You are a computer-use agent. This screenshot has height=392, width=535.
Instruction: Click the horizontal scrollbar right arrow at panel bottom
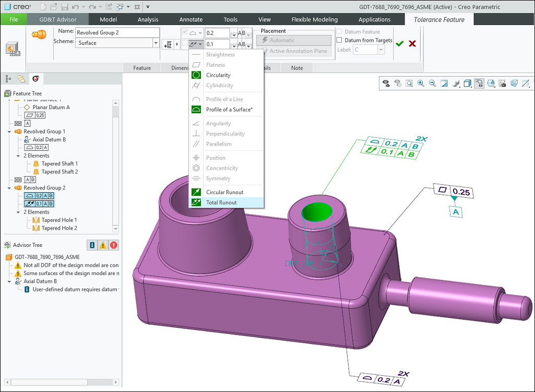coord(116,382)
